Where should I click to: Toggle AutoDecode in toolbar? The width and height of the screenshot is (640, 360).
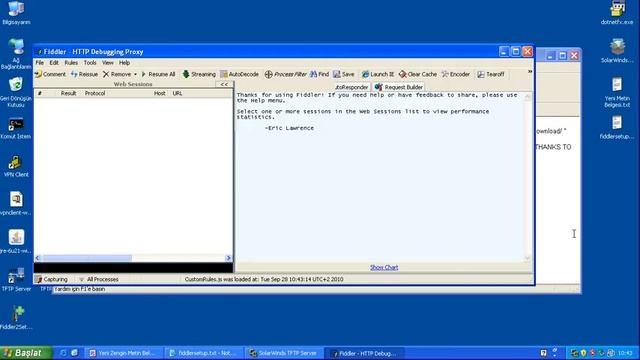[239, 74]
